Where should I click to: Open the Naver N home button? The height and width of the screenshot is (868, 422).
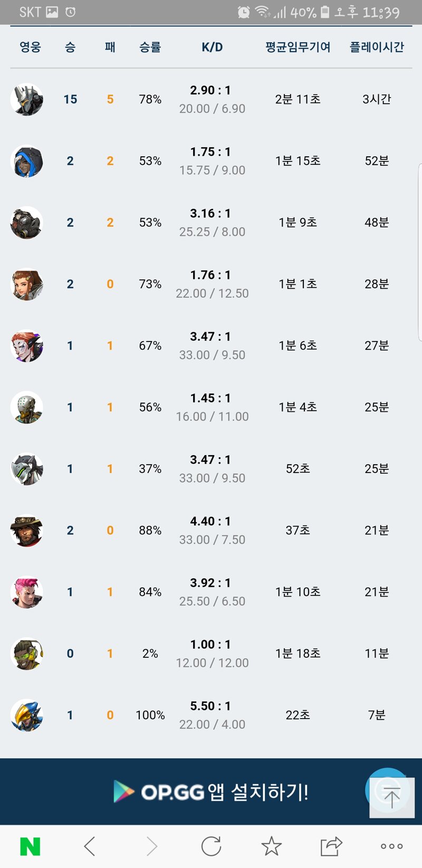tap(30, 846)
